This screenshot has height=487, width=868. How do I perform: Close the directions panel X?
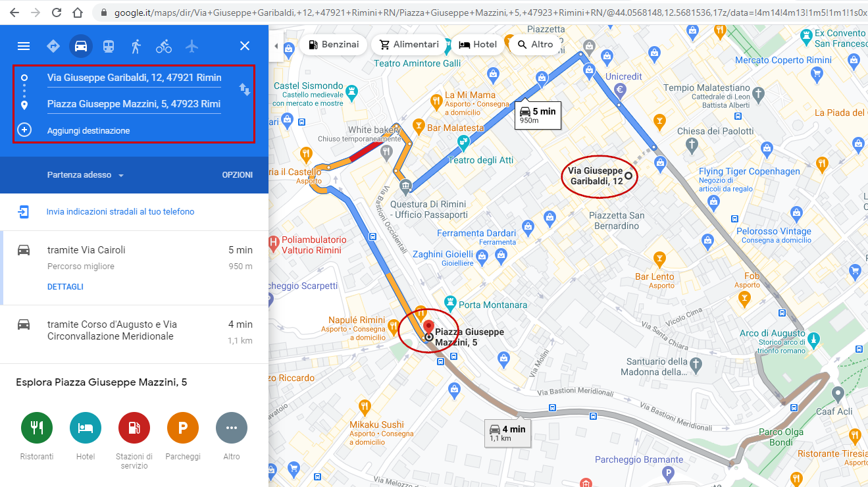[245, 46]
